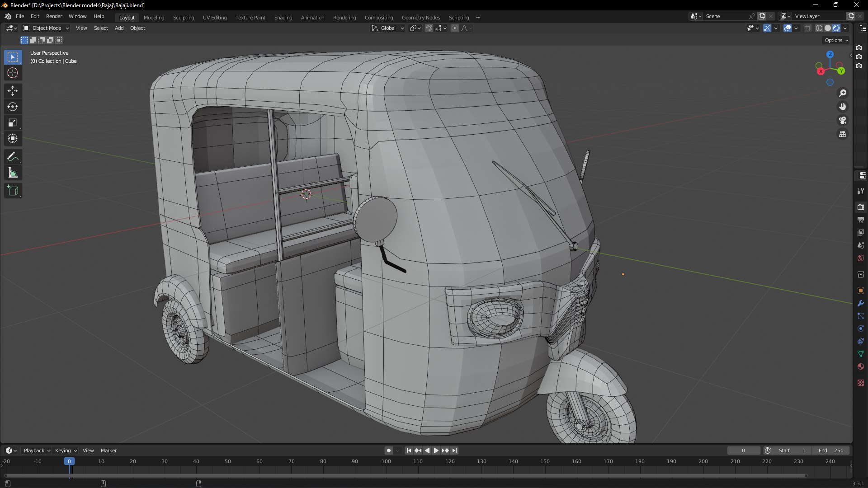Open the Physics properties tab
Screen dimensions: 868x488
click(861, 328)
